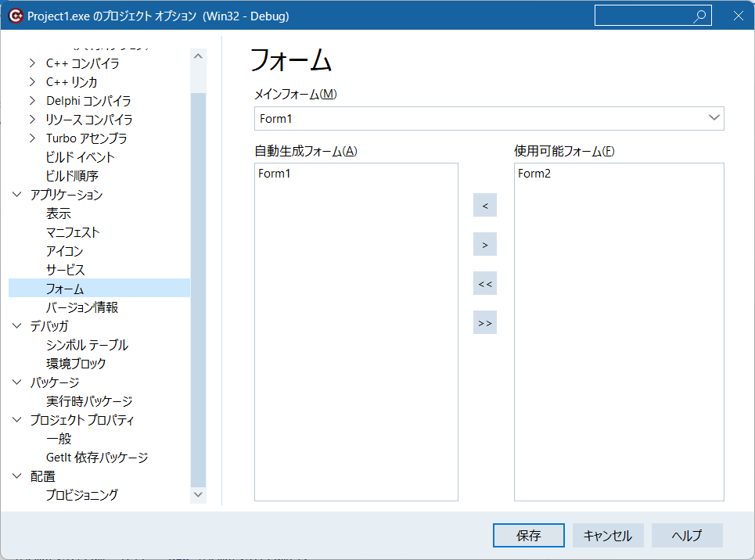Click the 保存 button
Image resolution: width=755 pixels, height=560 pixels.
(x=529, y=536)
